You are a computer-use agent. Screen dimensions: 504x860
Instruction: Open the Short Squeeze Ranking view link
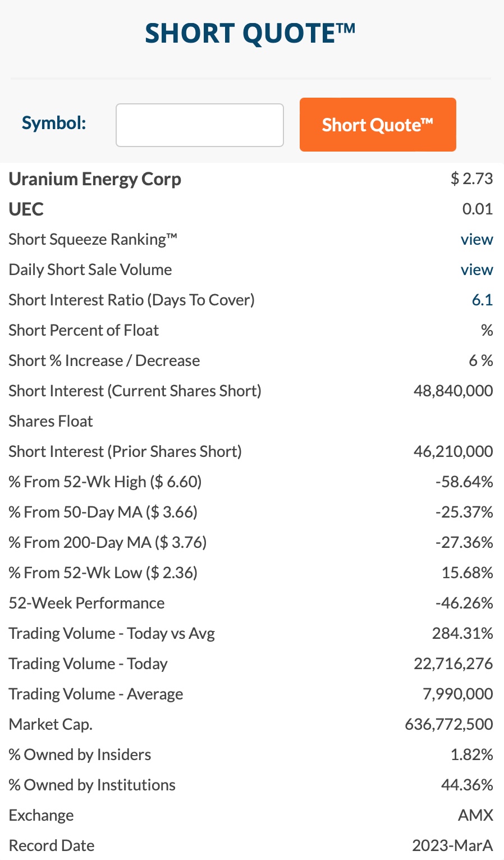click(476, 240)
